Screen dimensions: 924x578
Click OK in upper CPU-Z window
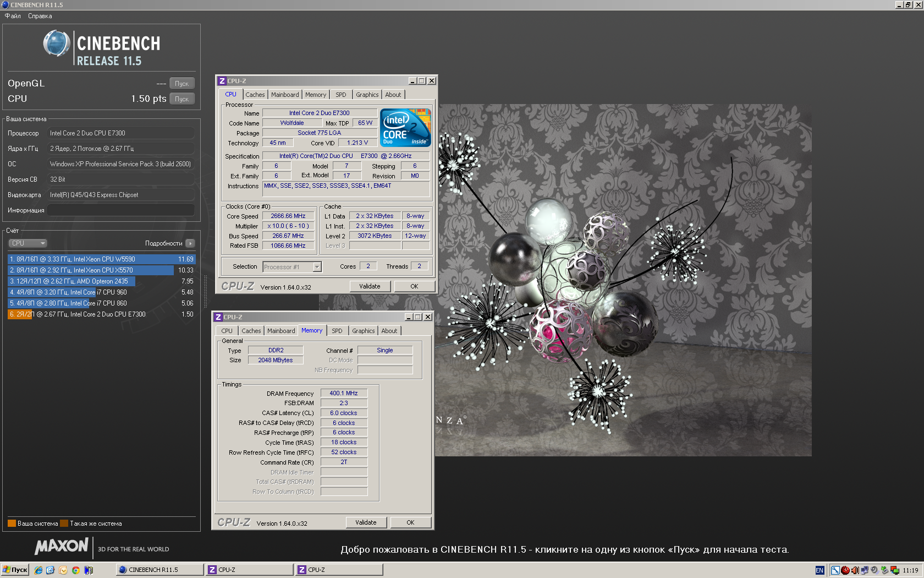[x=414, y=286]
